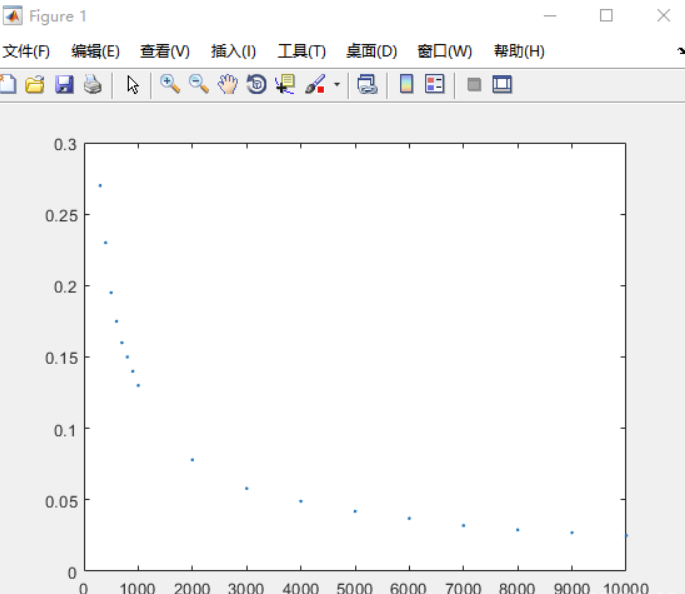Toggle the Insert Legend button
Screen dimensions: 685x594
click(435, 85)
